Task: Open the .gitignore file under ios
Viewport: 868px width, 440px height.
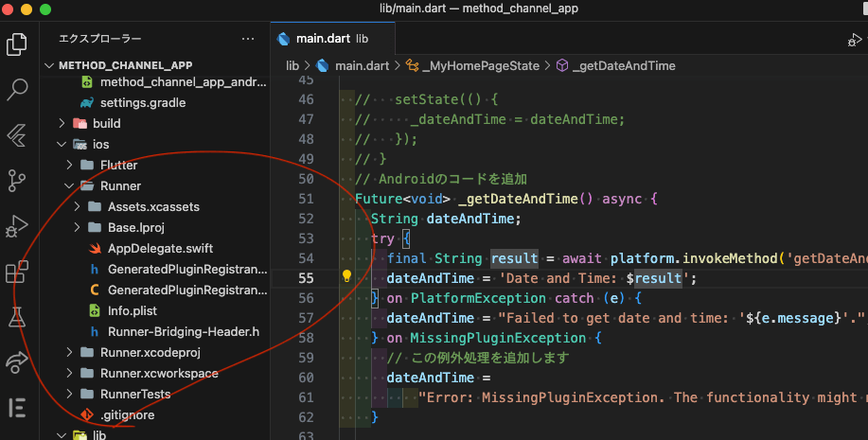Action: click(128, 415)
